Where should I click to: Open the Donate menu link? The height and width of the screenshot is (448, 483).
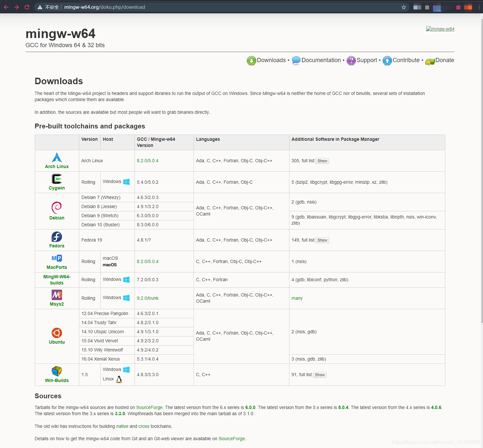pos(445,60)
